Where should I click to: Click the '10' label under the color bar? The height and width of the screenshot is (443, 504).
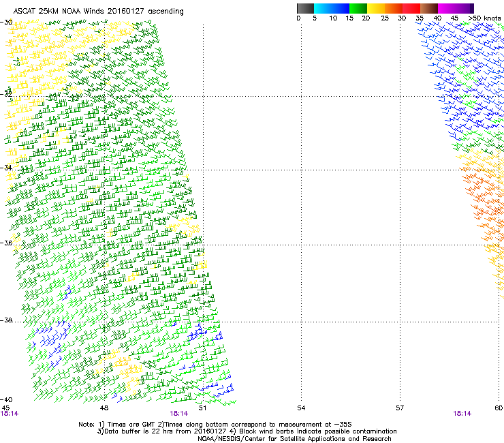tap(333, 18)
